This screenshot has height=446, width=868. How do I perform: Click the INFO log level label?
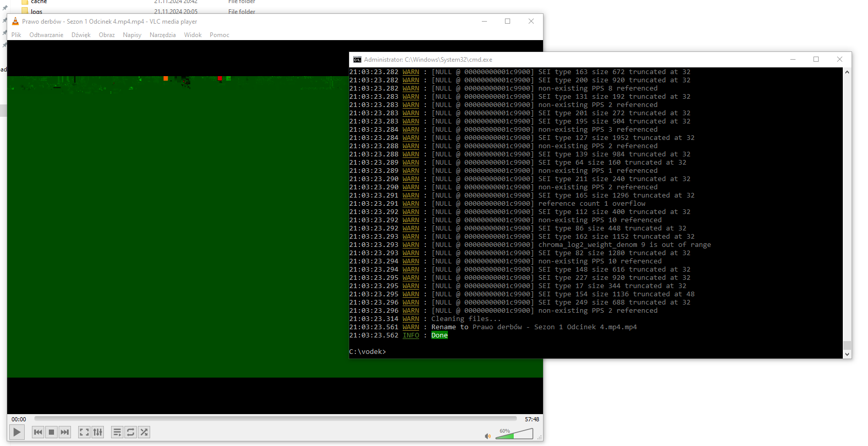411,335
